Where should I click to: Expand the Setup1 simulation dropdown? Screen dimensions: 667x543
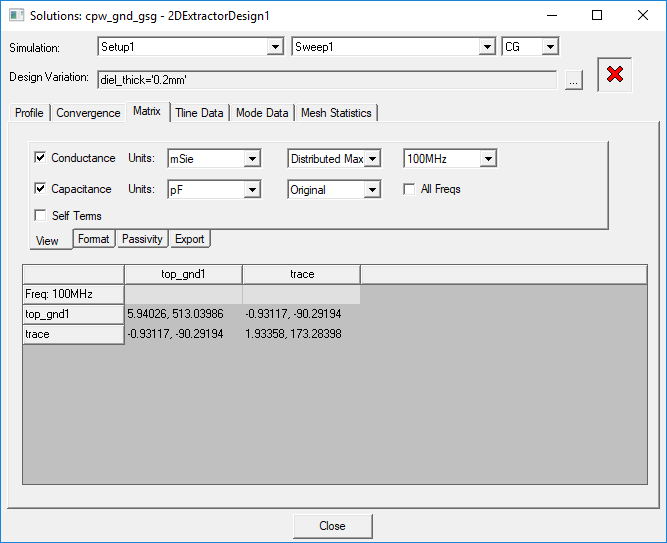click(x=275, y=47)
